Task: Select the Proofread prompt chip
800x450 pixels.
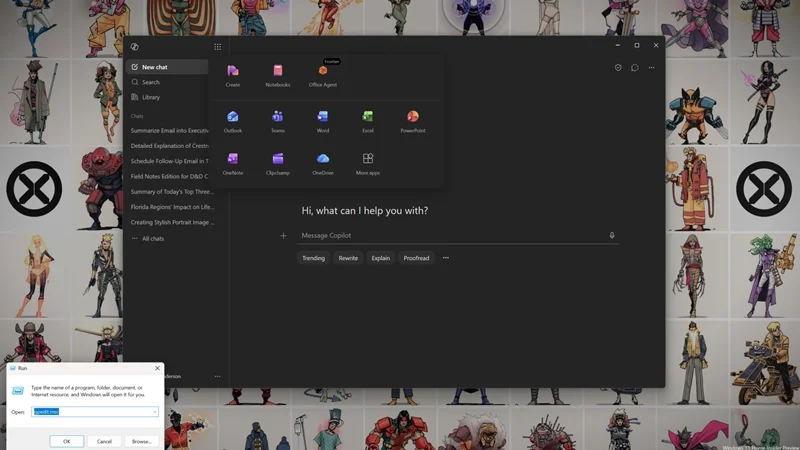Action: pyautogui.click(x=416, y=258)
